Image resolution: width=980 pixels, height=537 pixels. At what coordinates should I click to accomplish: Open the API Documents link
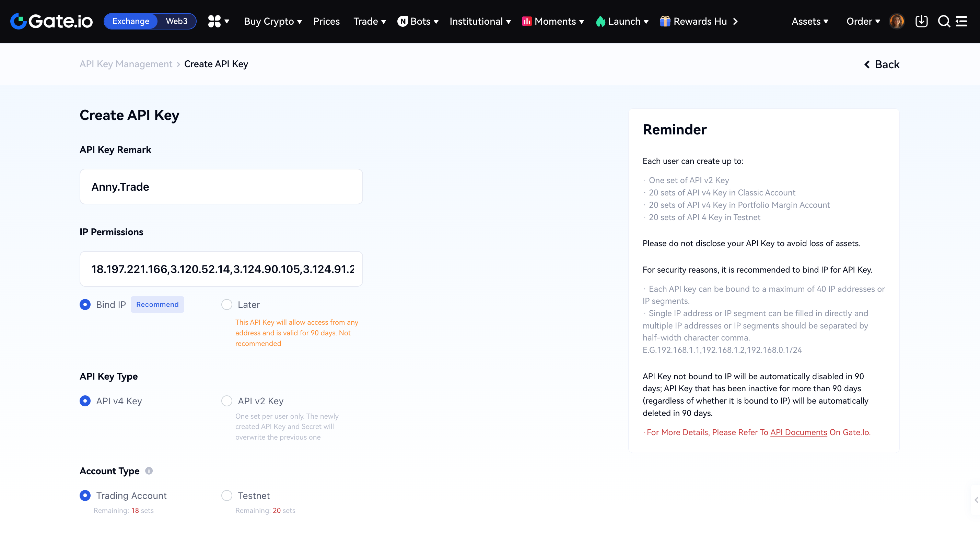798,432
